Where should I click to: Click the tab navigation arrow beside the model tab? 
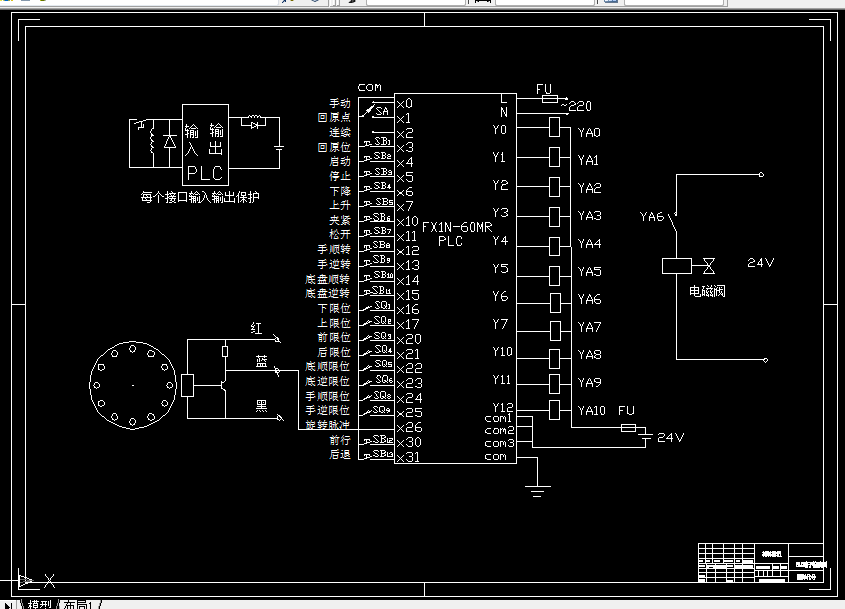click(8, 604)
